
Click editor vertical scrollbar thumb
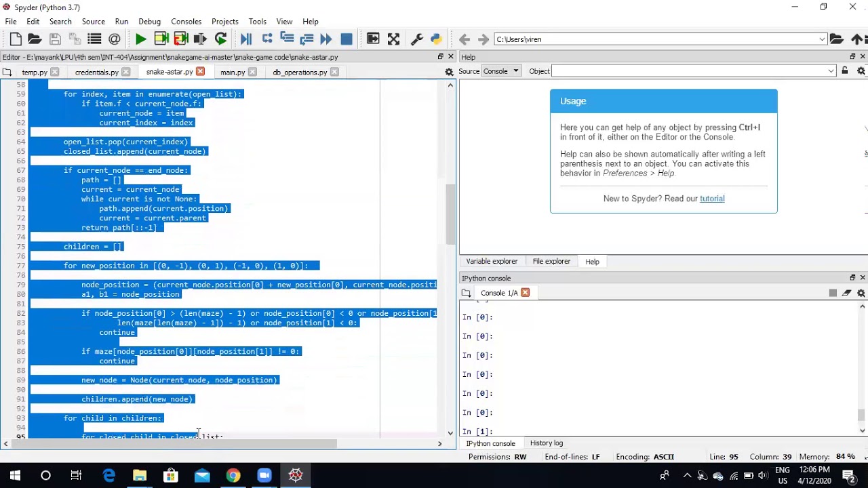450,213
